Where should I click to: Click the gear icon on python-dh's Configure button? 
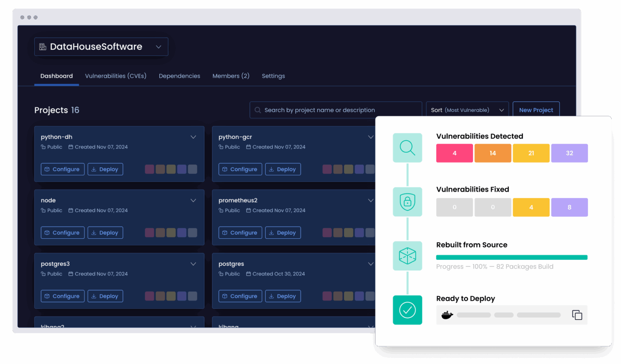point(47,169)
